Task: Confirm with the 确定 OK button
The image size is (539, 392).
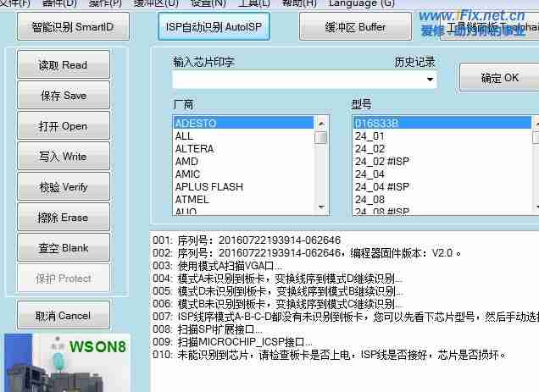Action: point(499,78)
